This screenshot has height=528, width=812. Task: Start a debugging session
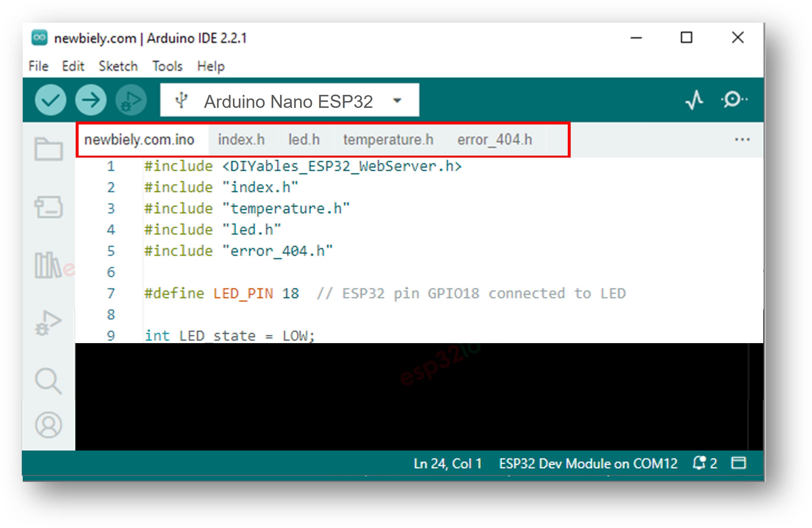[130, 100]
